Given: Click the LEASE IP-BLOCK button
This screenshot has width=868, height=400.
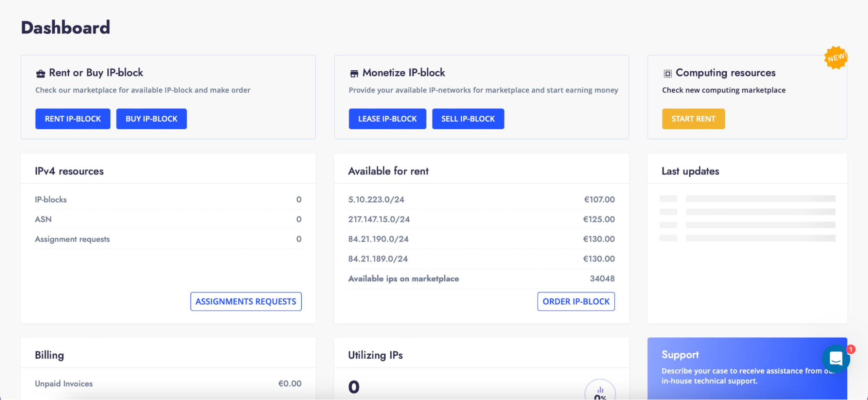Looking at the screenshot, I should point(387,119).
